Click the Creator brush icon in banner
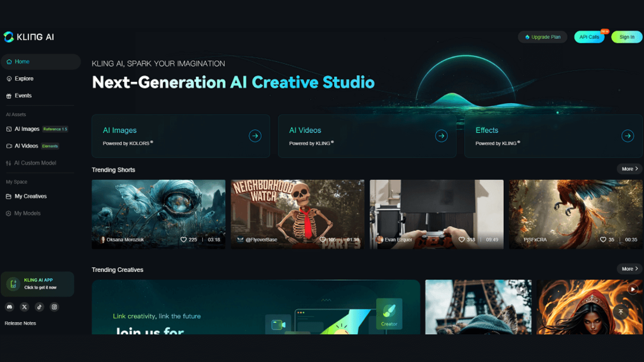 389,310
